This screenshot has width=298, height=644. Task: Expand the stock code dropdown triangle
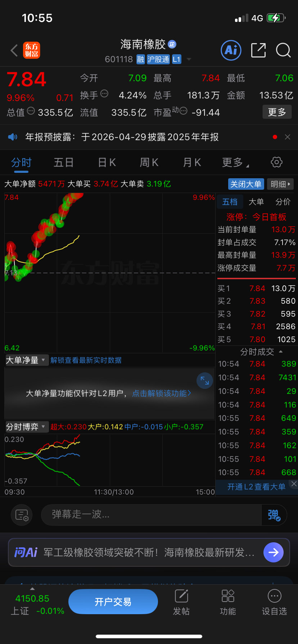point(189,59)
